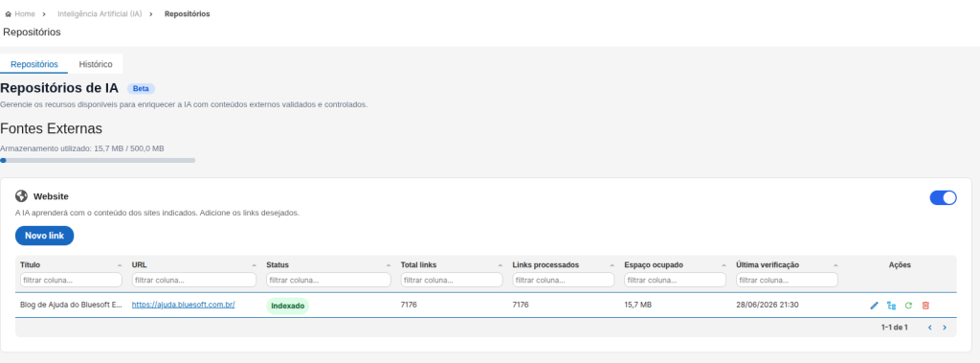Sort table by the Status column arrow
Screen dimensions: 980x363
coord(389,265)
